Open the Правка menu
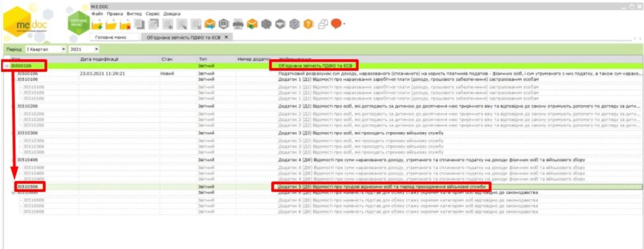The image size is (644, 249). pos(115,14)
